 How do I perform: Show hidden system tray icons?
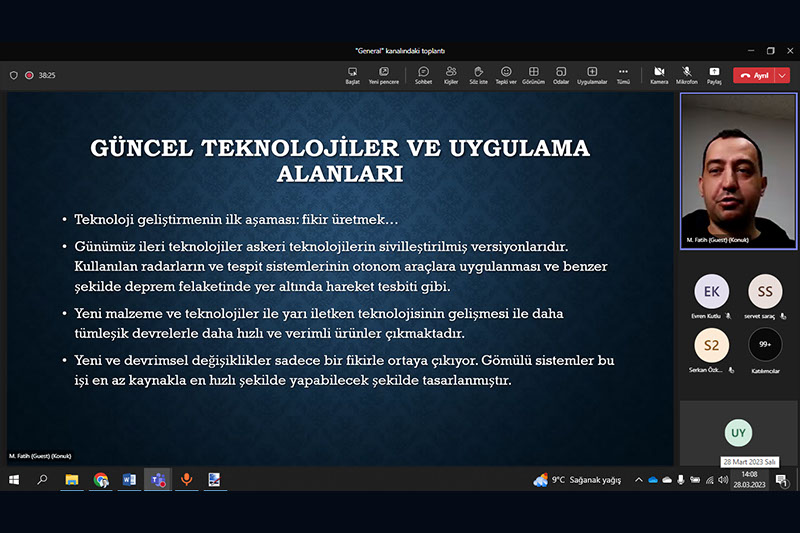point(638,480)
